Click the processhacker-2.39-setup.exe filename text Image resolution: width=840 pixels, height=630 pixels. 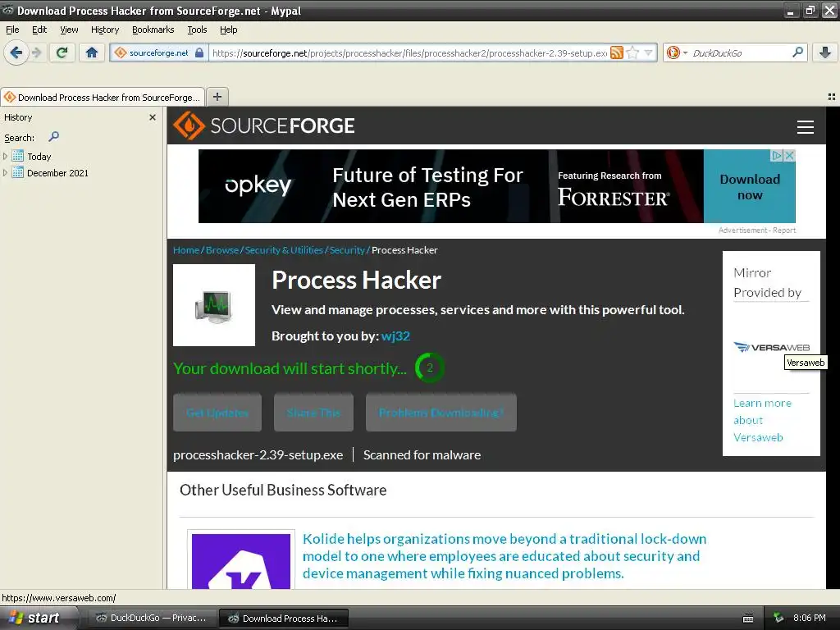pos(258,454)
